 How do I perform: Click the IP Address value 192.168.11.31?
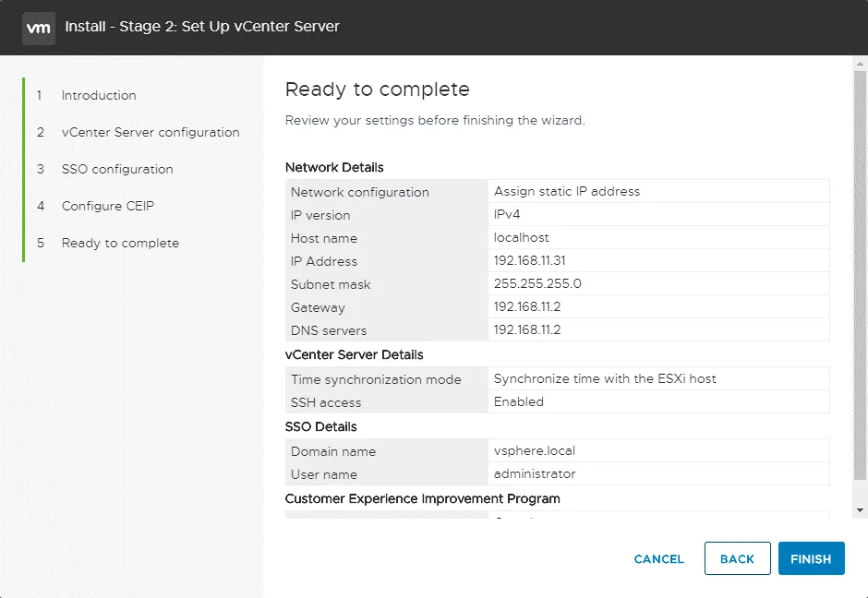pos(530,261)
